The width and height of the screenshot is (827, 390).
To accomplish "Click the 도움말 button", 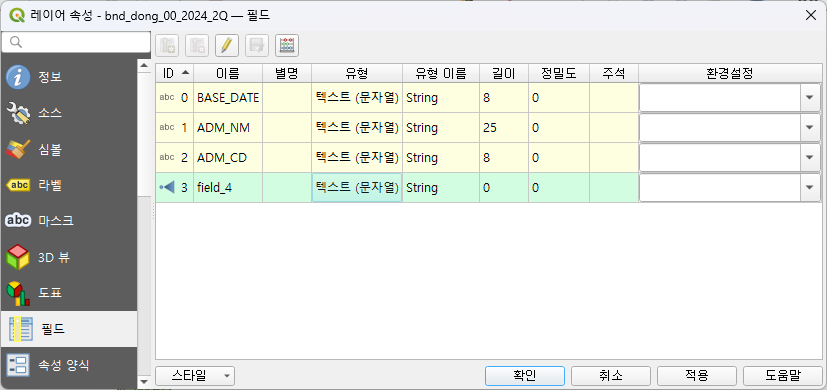I will click(x=783, y=376).
